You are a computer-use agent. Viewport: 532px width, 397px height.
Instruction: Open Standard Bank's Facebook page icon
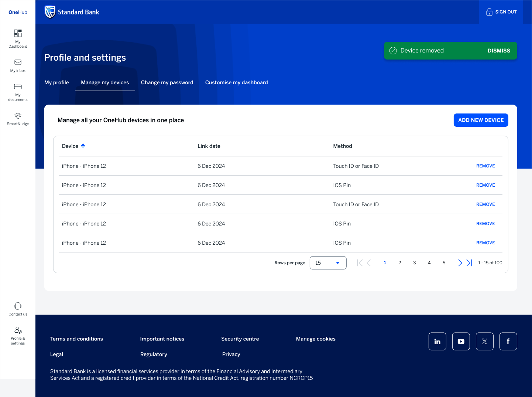pos(508,341)
